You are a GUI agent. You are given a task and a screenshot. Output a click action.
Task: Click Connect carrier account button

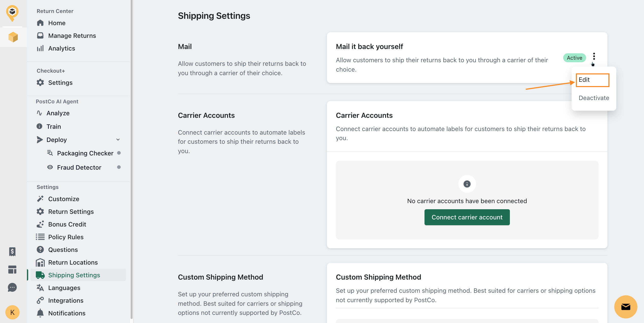pyautogui.click(x=467, y=217)
